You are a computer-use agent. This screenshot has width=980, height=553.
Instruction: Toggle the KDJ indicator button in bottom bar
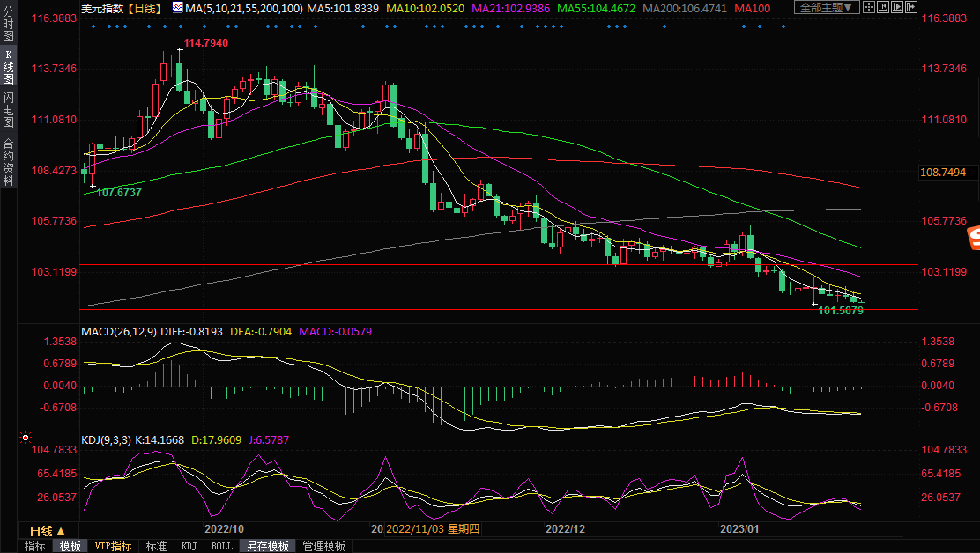pos(189,546)
